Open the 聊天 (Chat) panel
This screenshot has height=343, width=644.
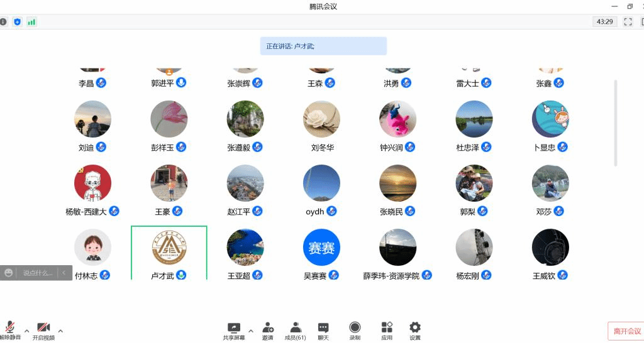click(x=323, y=330)
